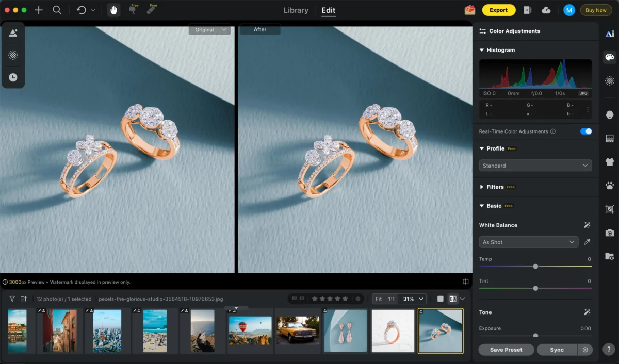This screenshot has height=364, width=619.
Task: Open the AI tools panel
Action: [x=610, y=34]
